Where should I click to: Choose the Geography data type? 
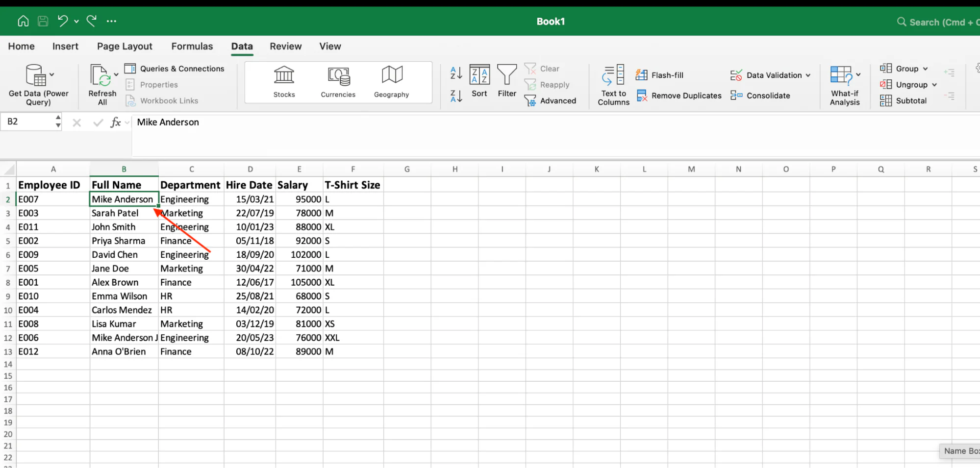point(392,82)
